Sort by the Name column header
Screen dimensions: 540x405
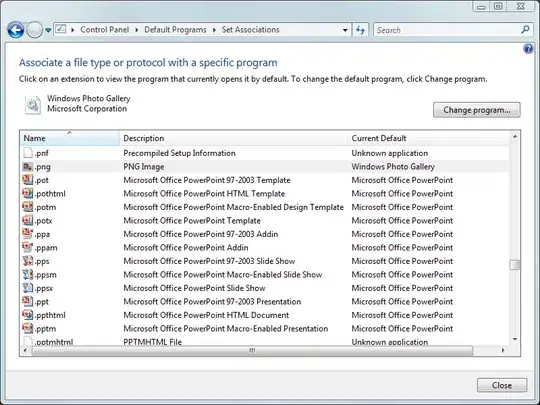point(70,138)
